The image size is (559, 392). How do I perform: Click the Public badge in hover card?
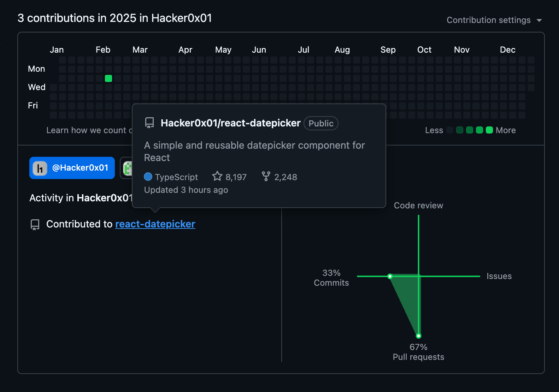pyautogui.click(x=321, y=123)
